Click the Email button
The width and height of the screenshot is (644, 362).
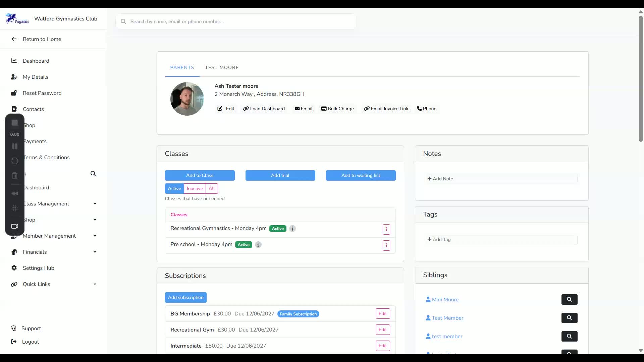[304, 109]
